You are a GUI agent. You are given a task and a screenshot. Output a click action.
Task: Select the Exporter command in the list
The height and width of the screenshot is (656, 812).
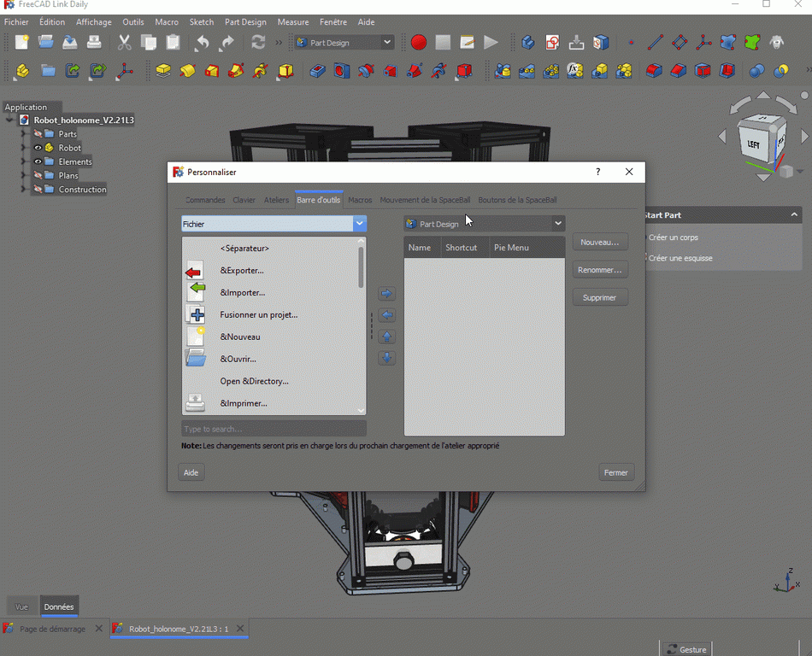point(242,271)
